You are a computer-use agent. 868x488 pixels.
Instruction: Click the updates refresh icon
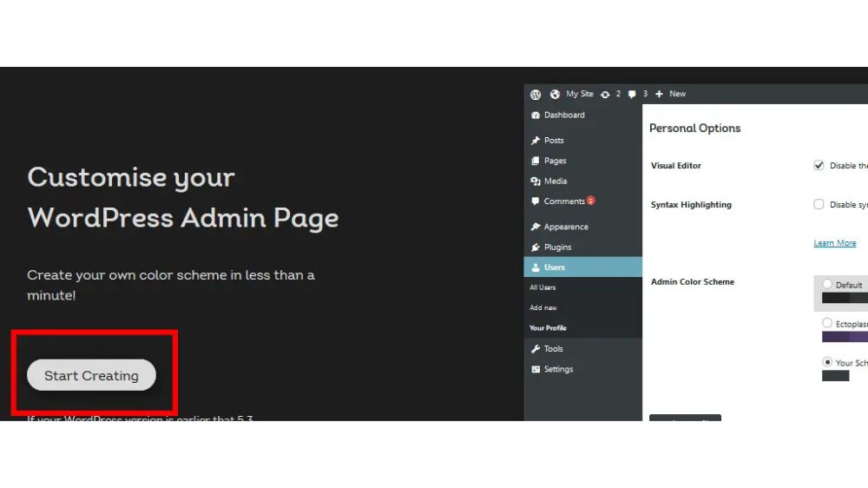click(605, 94)
